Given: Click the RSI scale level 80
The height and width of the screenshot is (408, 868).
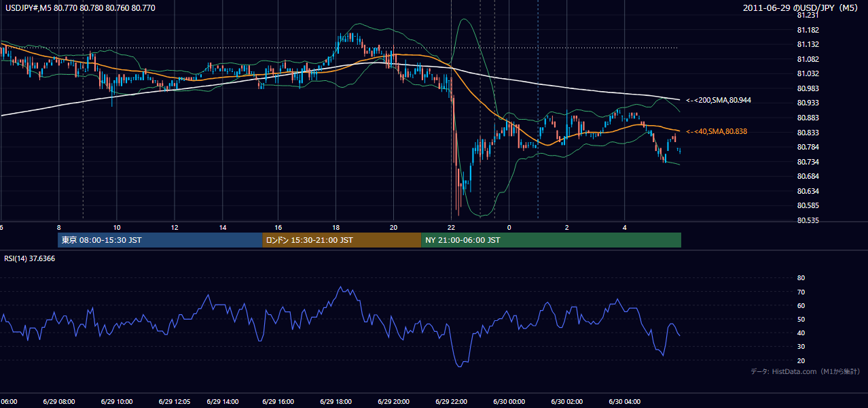Looking at the screenshot, I should point(801,278).
